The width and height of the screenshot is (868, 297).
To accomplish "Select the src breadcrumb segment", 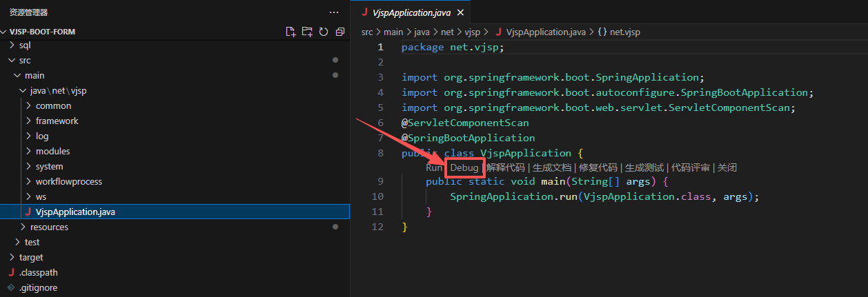I will pos(367,32).
